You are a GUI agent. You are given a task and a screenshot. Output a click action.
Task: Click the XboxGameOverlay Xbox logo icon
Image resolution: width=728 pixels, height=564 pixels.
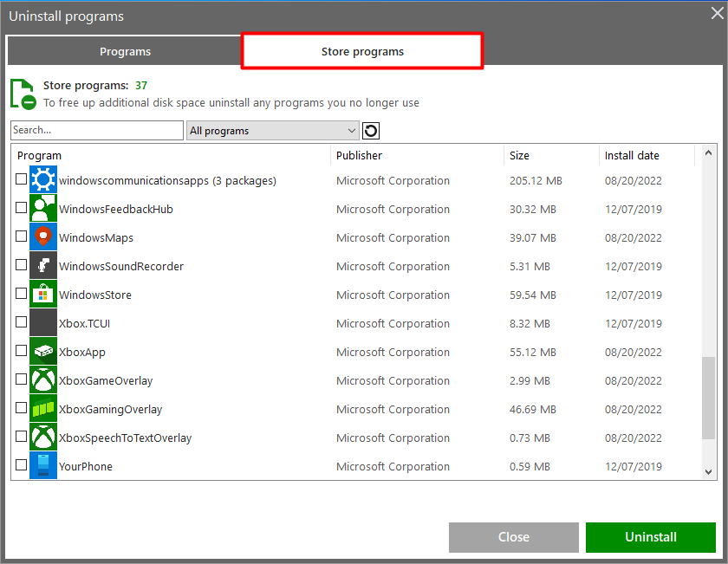click(43, 379)
